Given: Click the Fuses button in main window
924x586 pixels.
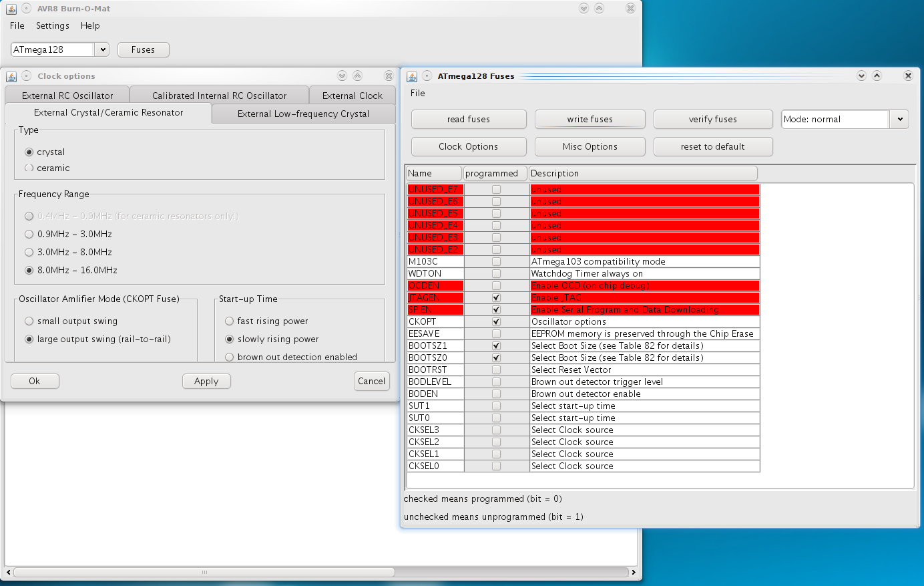Looking at the screenshot, I should click(143, 49).
